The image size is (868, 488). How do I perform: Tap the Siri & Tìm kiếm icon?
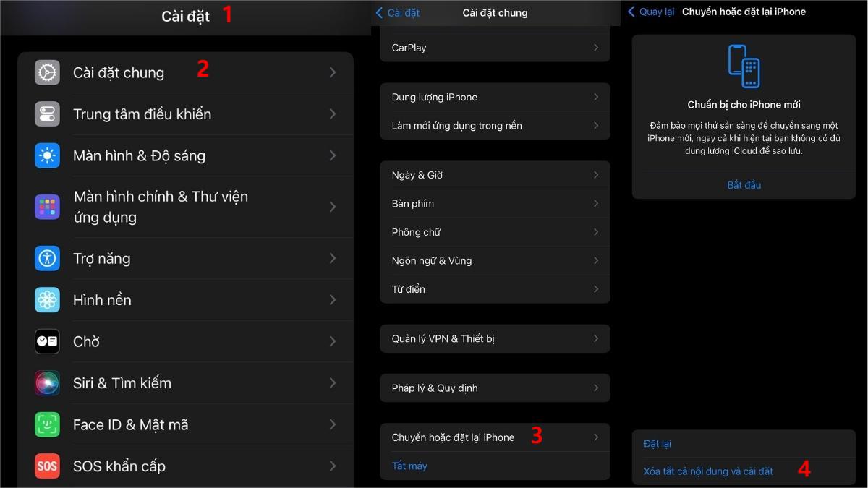click(x=47, y=382)
